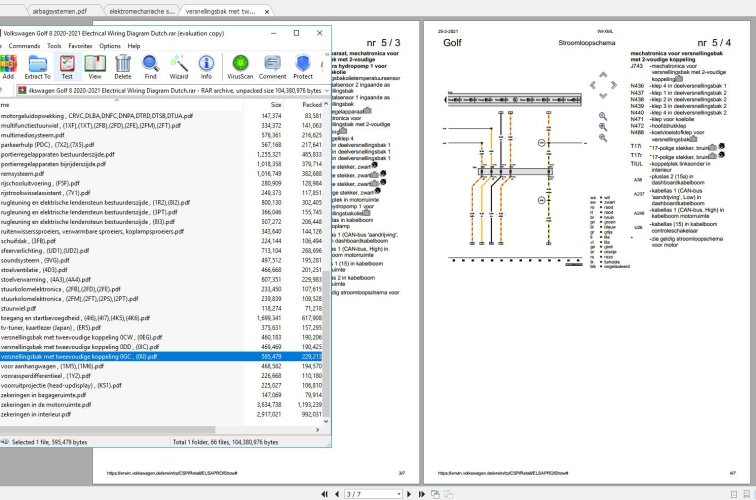The width and height of the screenshot is (756, 500).
Task: Open Find with the magnifier icon
Action: [150, 67]
